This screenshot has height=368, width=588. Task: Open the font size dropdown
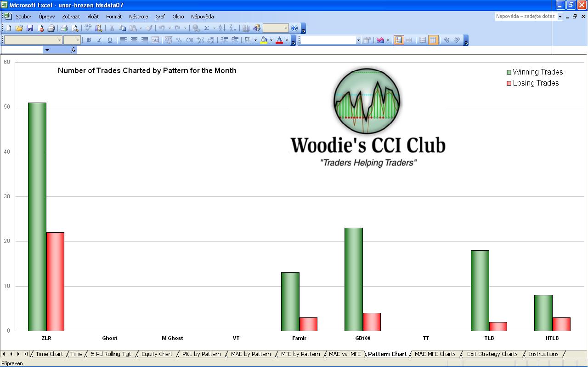(x=78, y=40)
